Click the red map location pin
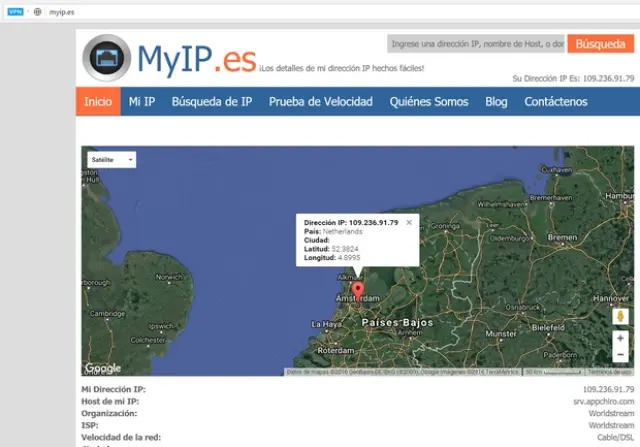 359,291
